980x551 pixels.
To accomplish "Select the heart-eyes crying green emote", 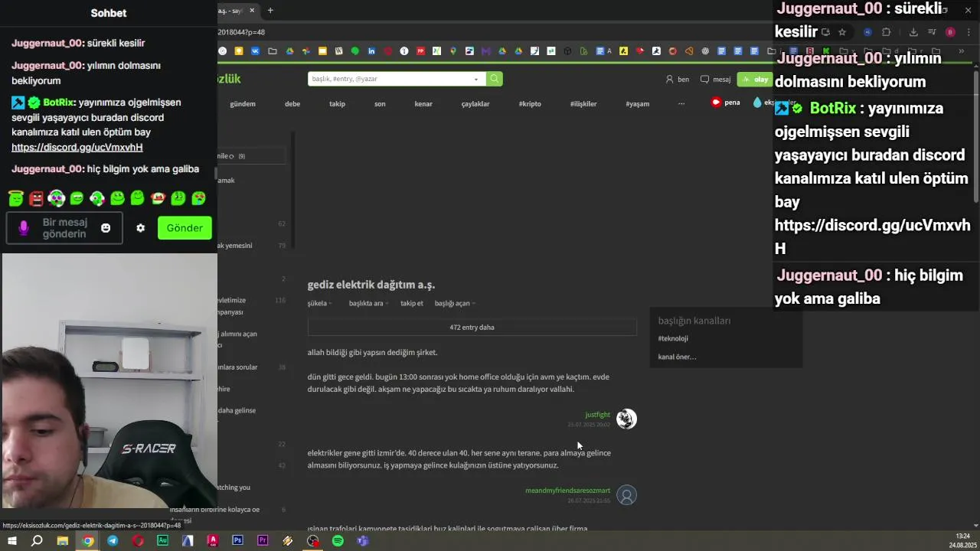I will coord(198,198).
